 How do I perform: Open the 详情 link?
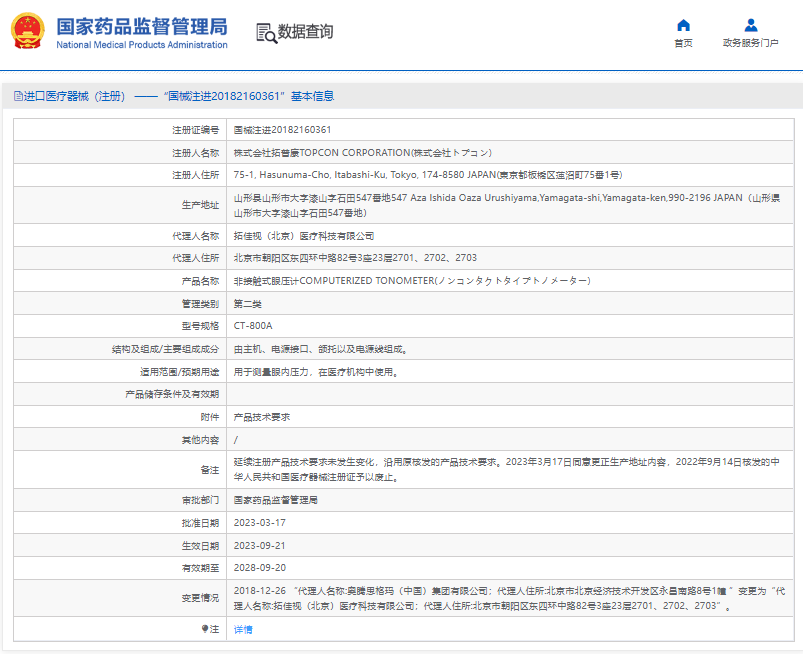[x=243, y=629]
